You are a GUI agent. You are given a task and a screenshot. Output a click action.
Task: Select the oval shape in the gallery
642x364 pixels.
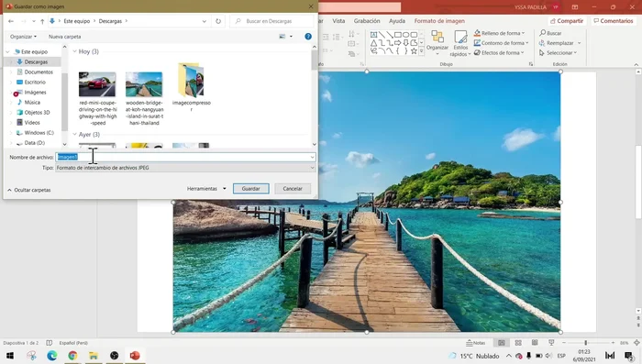pos(405,35)
